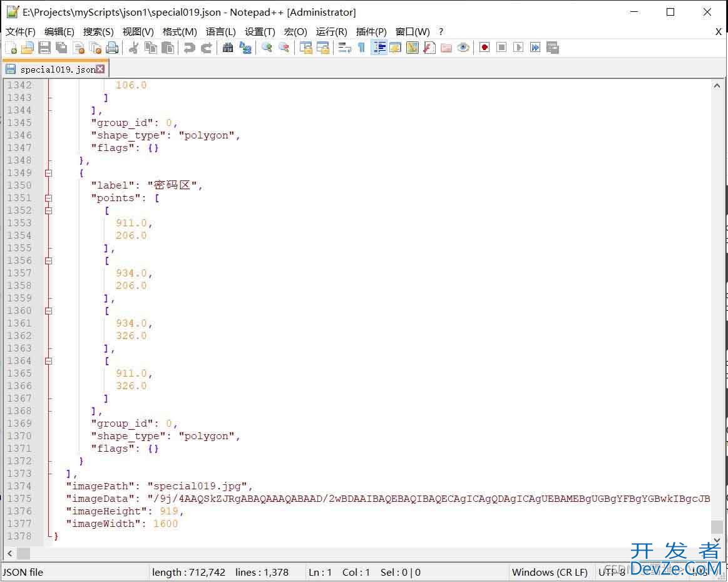The image size is (728, 582).
Task: Toggle synchronized horizontal scrolling
Action: click(322, 48)
